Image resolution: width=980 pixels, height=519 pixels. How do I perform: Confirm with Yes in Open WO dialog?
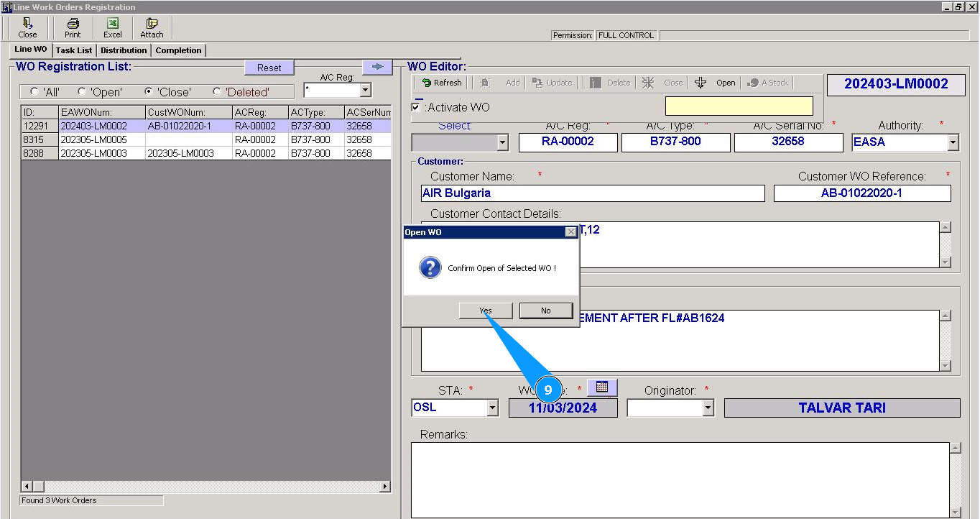(x=486, y=311)
